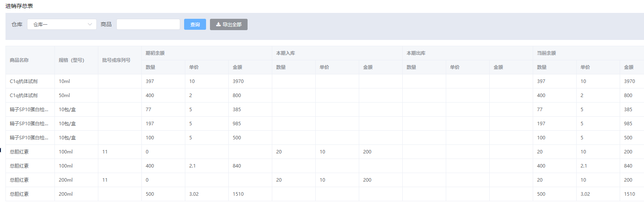Select the 期初余额 group header
The image size is (644, 202).
point(155,53)
